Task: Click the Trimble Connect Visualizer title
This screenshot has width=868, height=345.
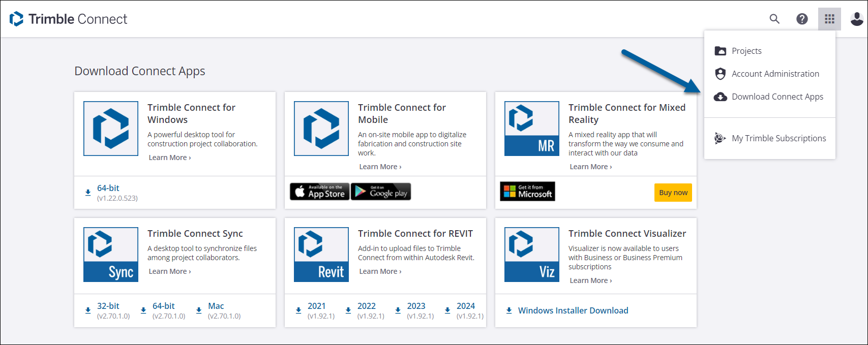Action: (627, 233)
